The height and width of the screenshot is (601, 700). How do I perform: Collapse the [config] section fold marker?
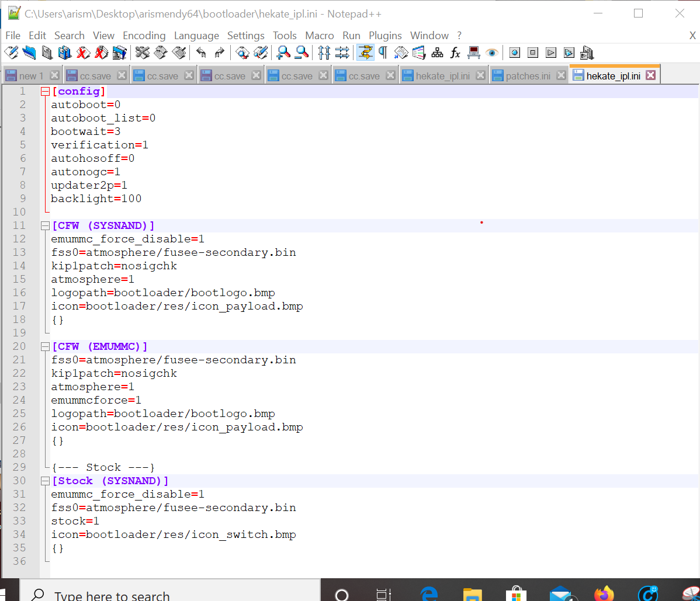(x=44, y=92)
